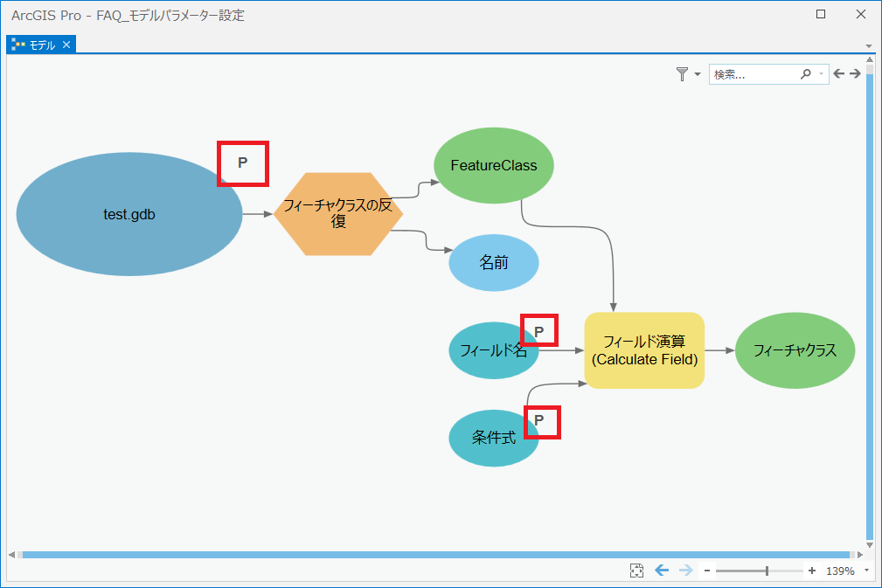
Task: Open the zoom percentage dropdown
Action: tap(867, 571)
